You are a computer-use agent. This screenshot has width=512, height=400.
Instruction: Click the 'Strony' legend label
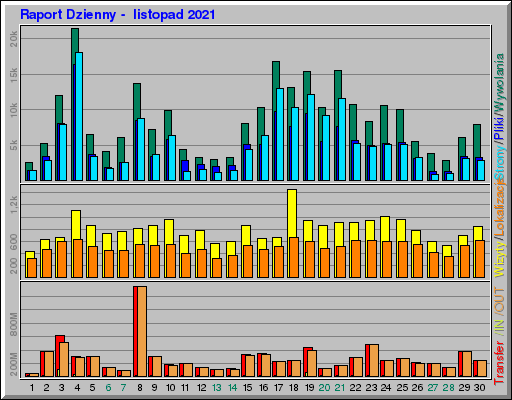(x=500, y=162)
